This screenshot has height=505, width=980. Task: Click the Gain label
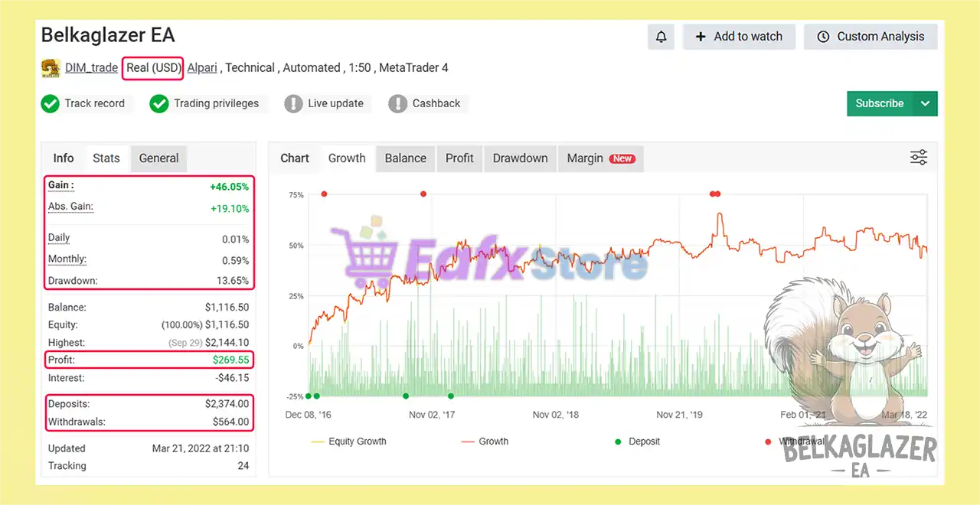(61, 185)
